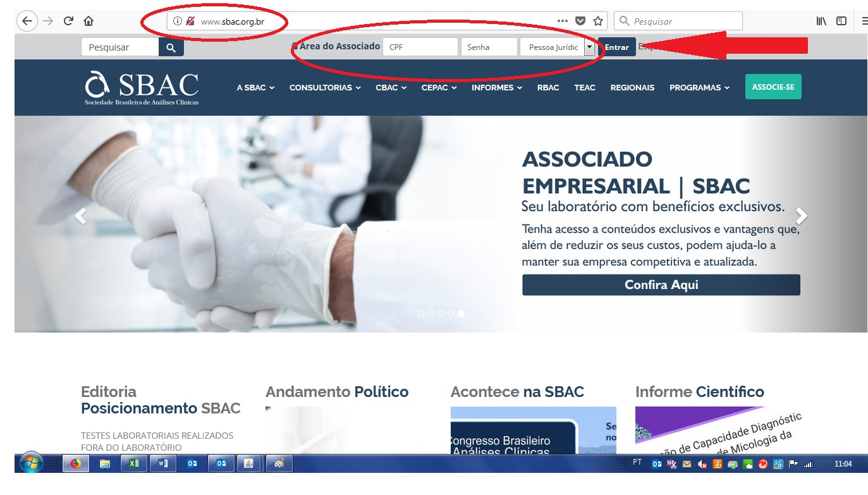Image resolution: width=868 pixels, height=495 pixels.
Task: Toggle the Firefox sidebar icon
Action: tap(841, 21)
